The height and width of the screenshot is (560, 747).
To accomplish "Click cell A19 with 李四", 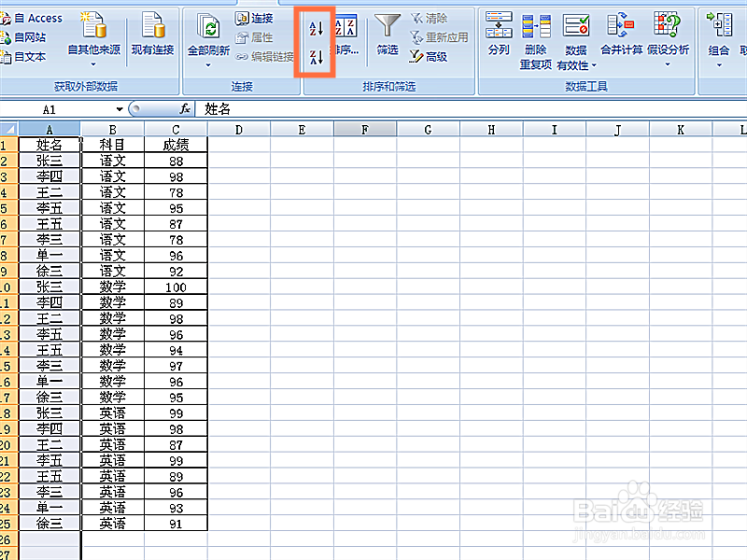I will coord(49,428).
